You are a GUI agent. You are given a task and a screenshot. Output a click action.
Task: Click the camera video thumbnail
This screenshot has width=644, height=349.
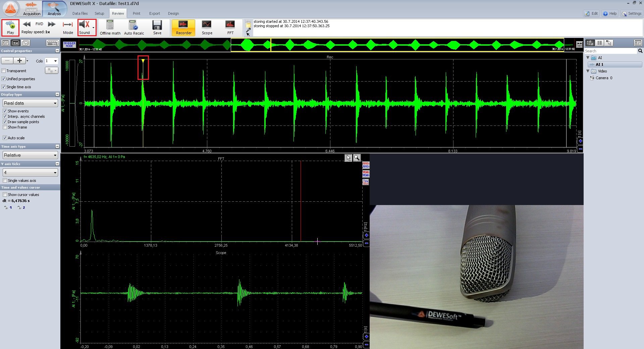pyautogui.click(x=476, y=277)
